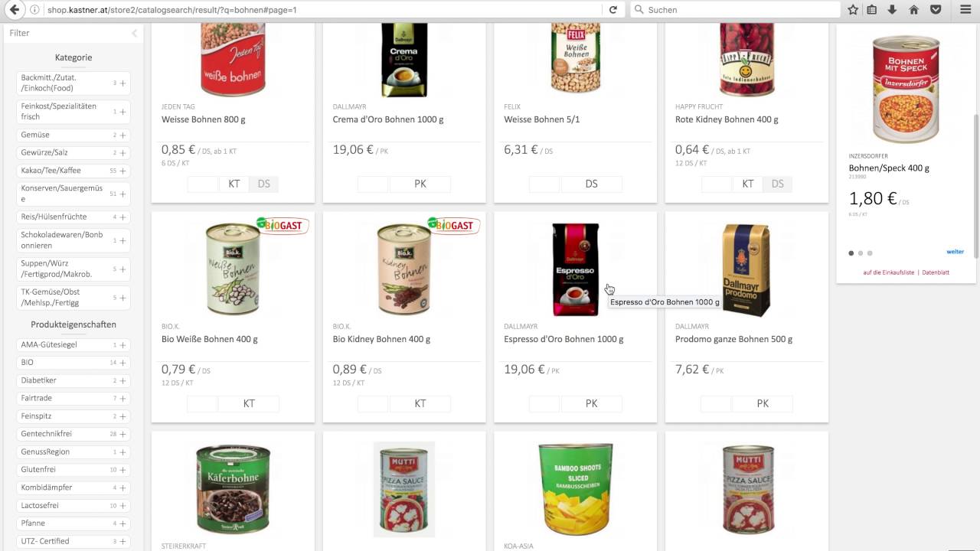980x551 pixels.
Task: Show bookmarks list clipboard icon
Action: tap(872, 10)
